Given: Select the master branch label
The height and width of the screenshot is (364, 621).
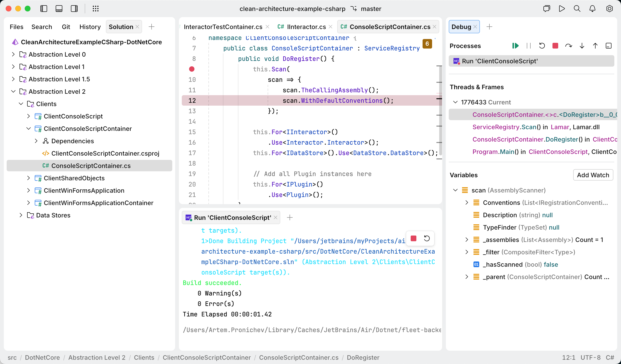Looking at the screenshot, I should click(x=371, y=9).
